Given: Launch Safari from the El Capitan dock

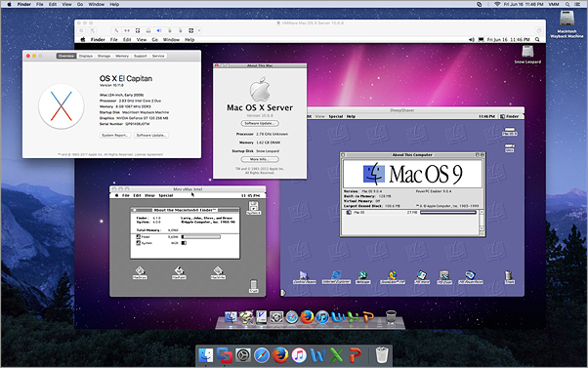Looking at the screenshot, I should (262, 355).
